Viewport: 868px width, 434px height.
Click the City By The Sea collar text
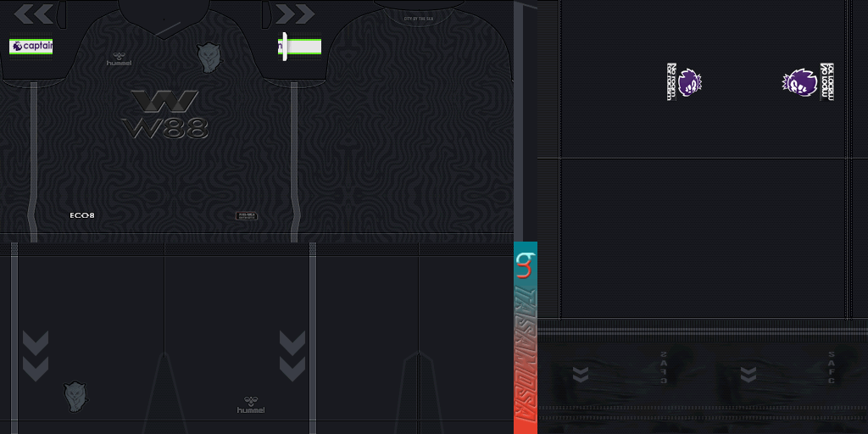(420, 14)
